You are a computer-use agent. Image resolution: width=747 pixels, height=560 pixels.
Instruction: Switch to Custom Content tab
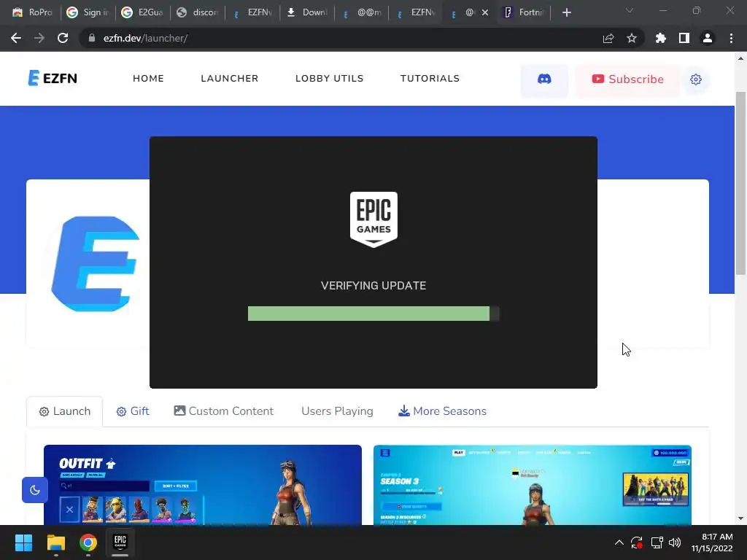coord(223,411)
